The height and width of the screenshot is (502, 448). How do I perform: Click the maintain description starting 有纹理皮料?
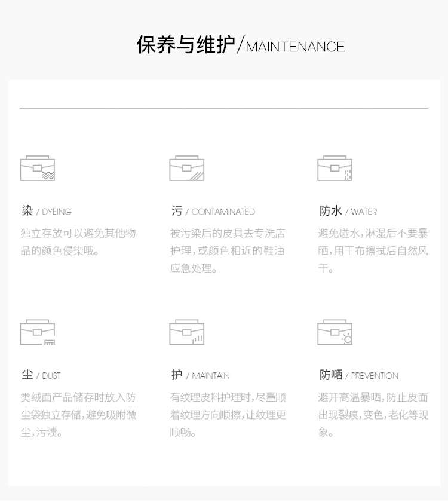[228, 414]
